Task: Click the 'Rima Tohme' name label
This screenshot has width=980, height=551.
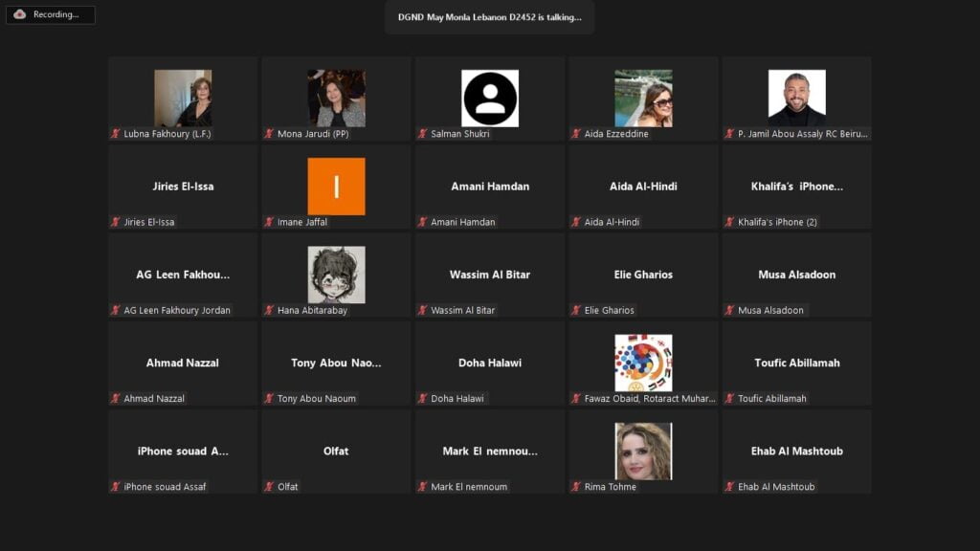Action: click(x=610, y=487)
